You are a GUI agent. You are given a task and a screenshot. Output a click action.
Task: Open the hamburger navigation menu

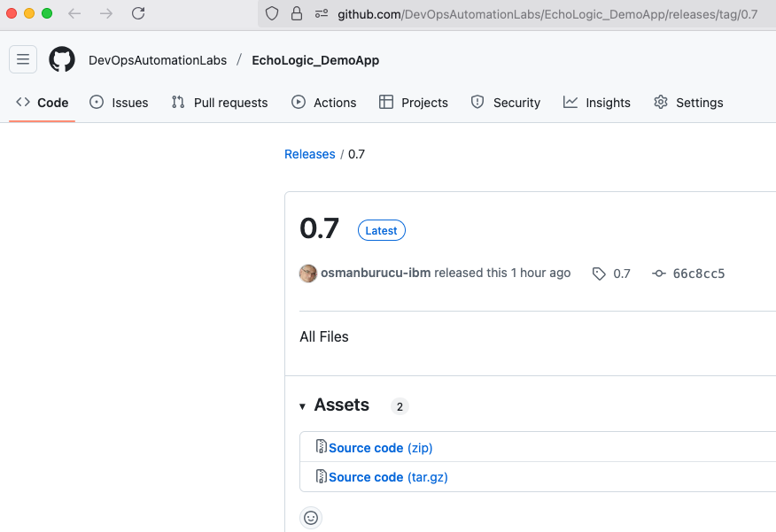coord(23,59)
